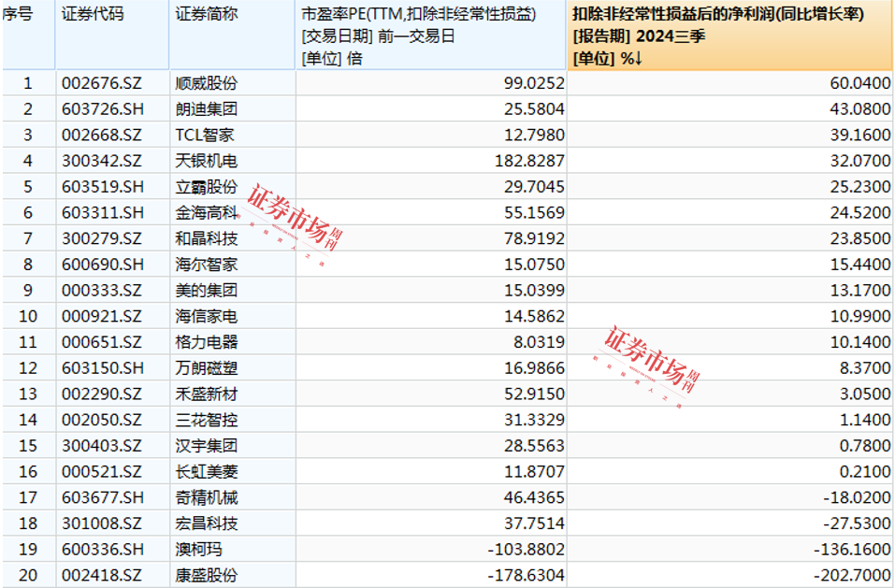
Task: Click growth rate value 0.2100
Action: (865, 472)
